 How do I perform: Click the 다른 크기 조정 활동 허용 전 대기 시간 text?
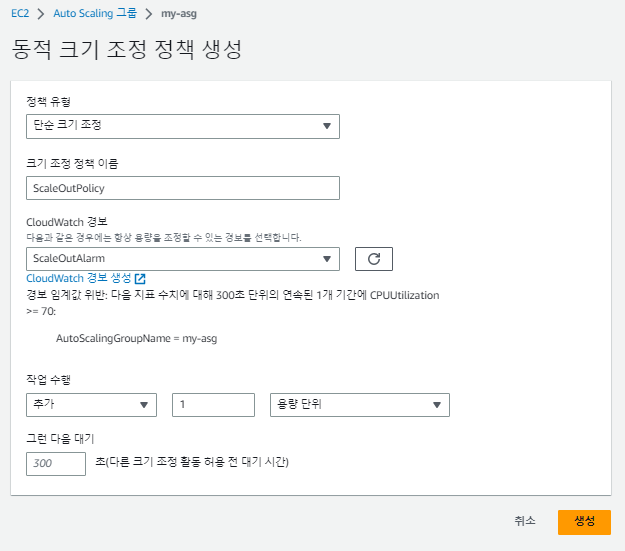pos(192,462)
